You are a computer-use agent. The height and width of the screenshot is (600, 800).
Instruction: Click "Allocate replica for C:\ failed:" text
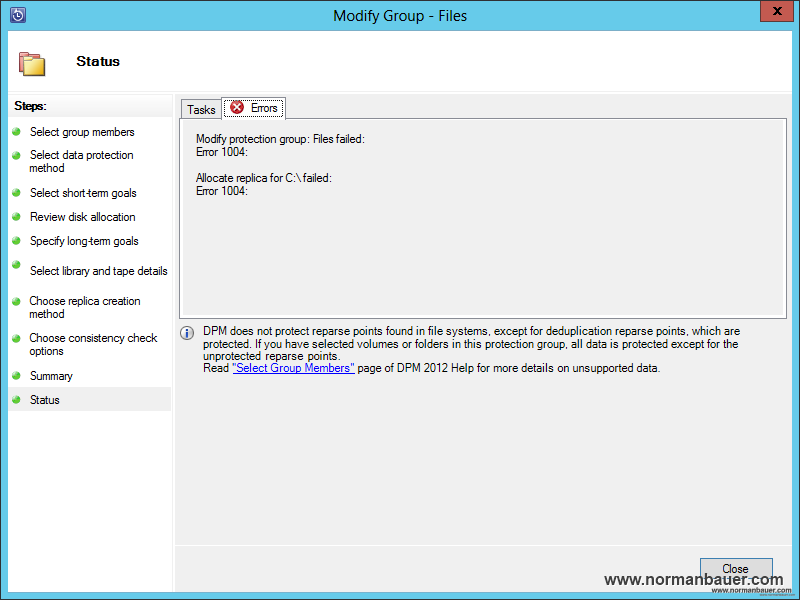click(x=264, y=178)
